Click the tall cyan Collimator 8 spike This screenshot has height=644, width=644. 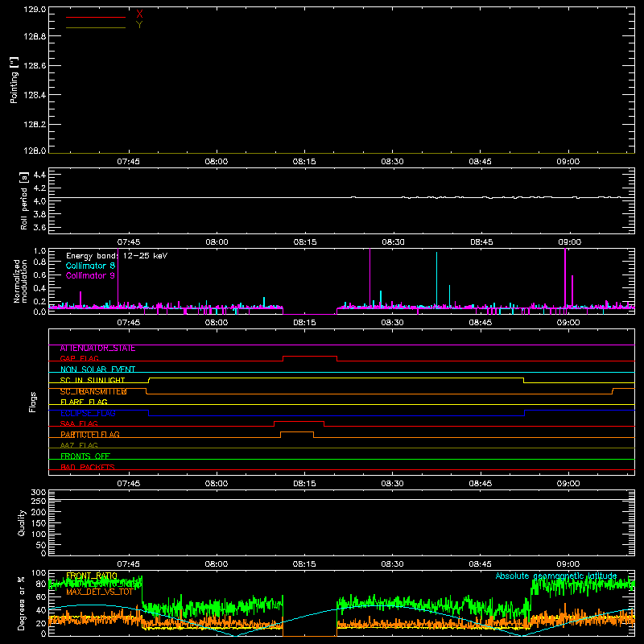click(436, 279)
